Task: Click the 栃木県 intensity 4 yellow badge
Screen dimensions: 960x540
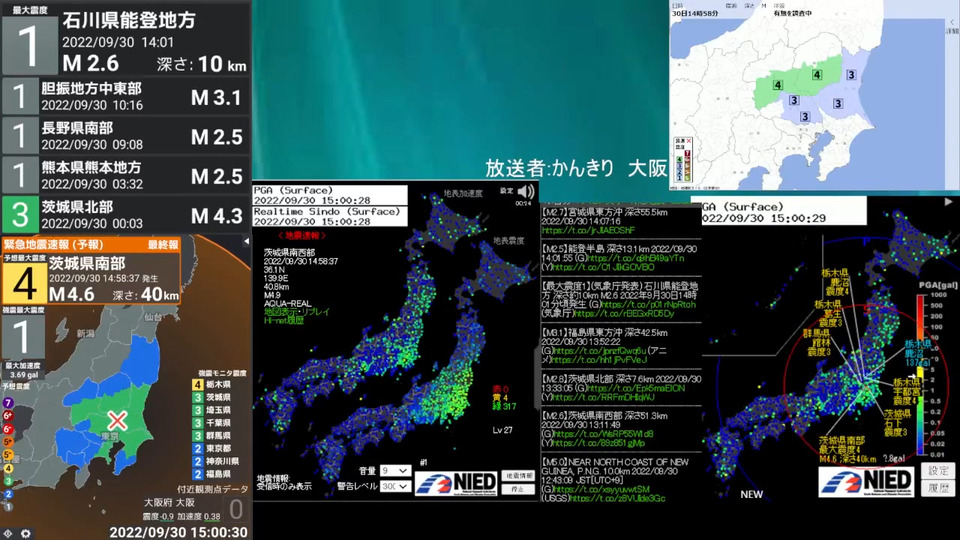Action: click(198, 384)
